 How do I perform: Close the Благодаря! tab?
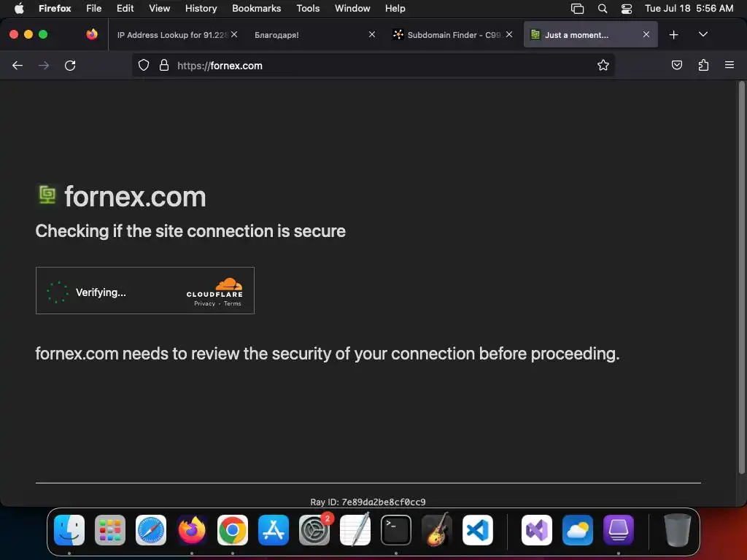point(372,34)
